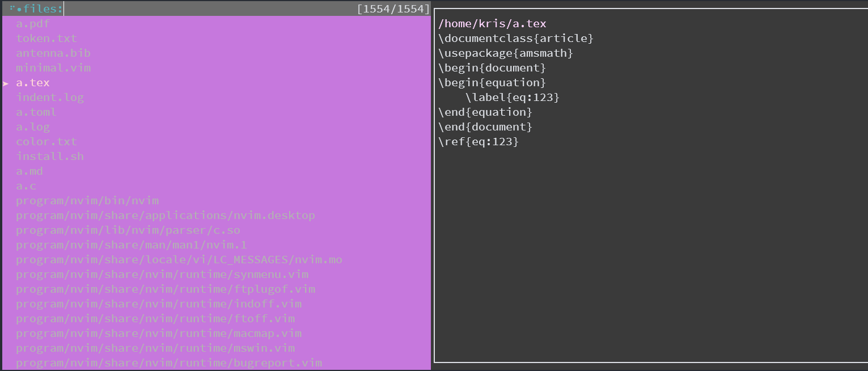Click the highlighted a.tex entry

point(32,82)
